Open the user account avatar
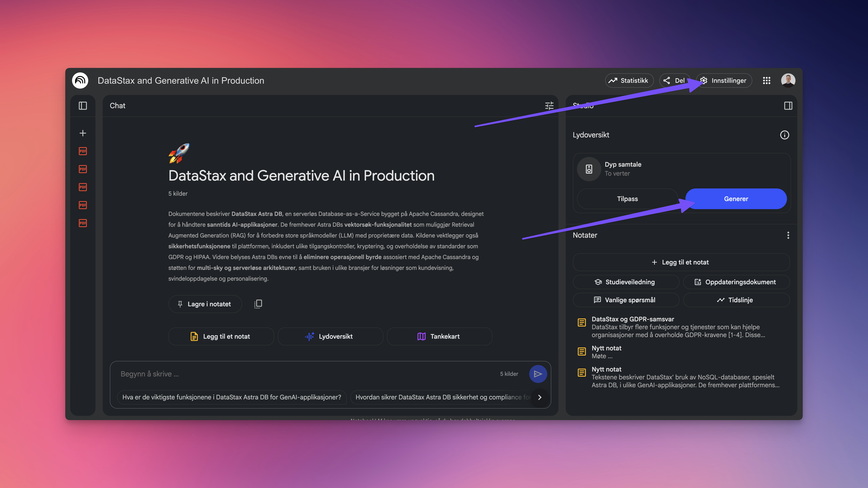The image size is (868, 488). coord(788,81)
